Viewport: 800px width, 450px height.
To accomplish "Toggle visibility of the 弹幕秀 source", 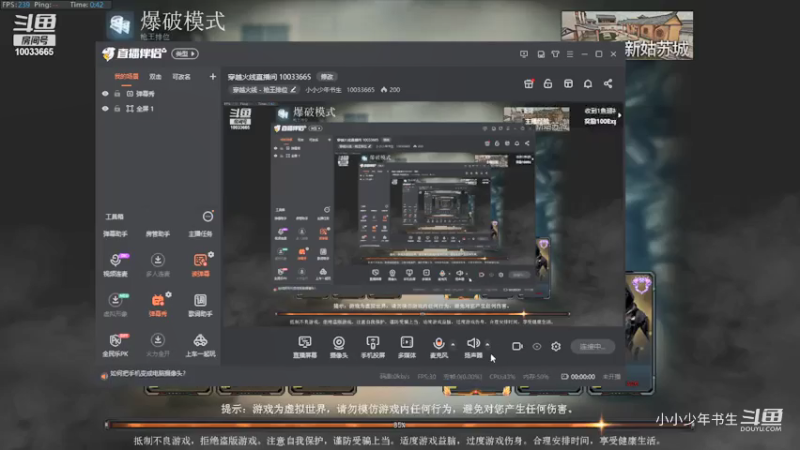I will [105, 94].
